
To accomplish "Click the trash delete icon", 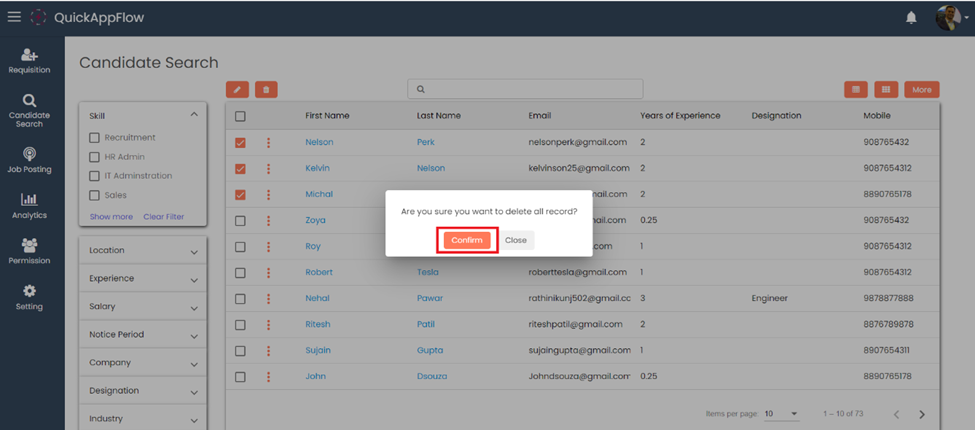I will tap(266, 90).
